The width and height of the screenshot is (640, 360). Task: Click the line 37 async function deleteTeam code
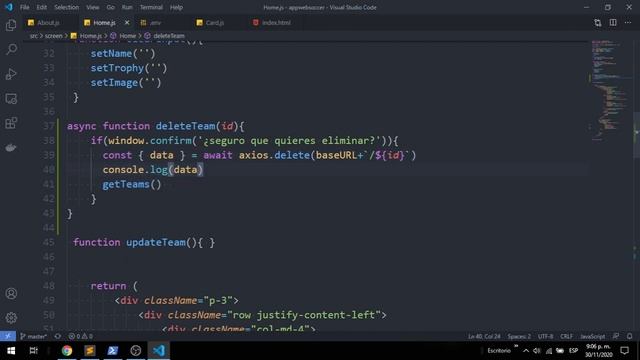pyautogui.click(x=156, y=126)
